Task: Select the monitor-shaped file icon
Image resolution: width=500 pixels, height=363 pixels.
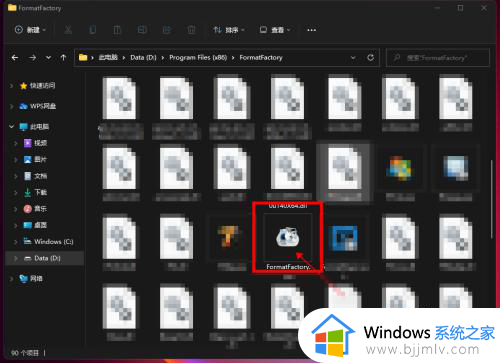Action: click(x=456, y=168)
